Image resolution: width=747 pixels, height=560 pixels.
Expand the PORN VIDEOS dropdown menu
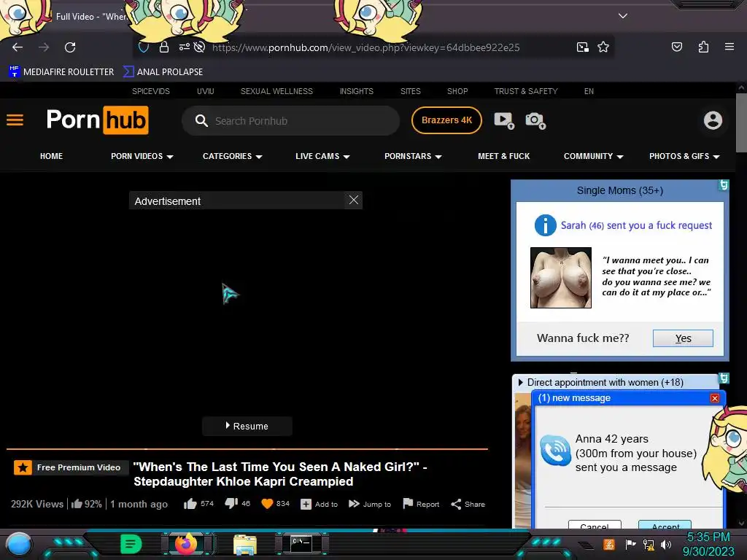pos(142,156)
